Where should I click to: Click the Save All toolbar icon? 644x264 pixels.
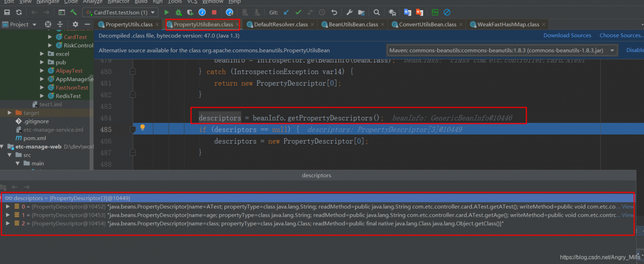pyautogui.click(x=7, y=12)
